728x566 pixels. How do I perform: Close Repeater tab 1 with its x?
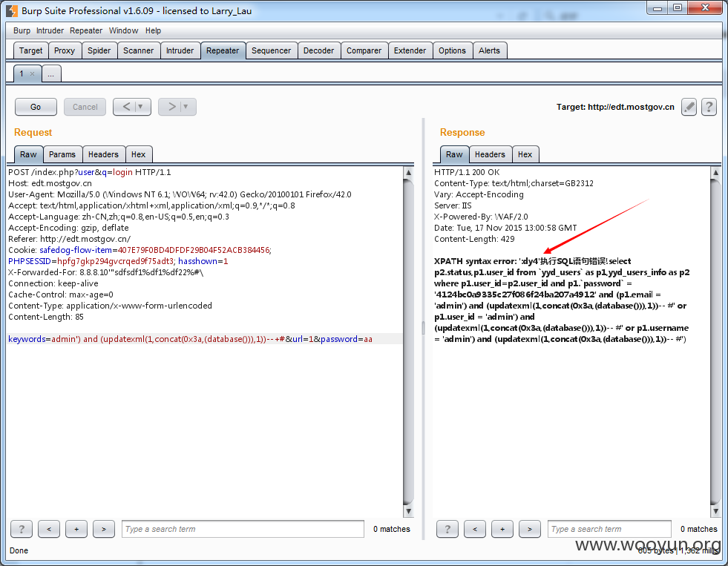(32, 73)
